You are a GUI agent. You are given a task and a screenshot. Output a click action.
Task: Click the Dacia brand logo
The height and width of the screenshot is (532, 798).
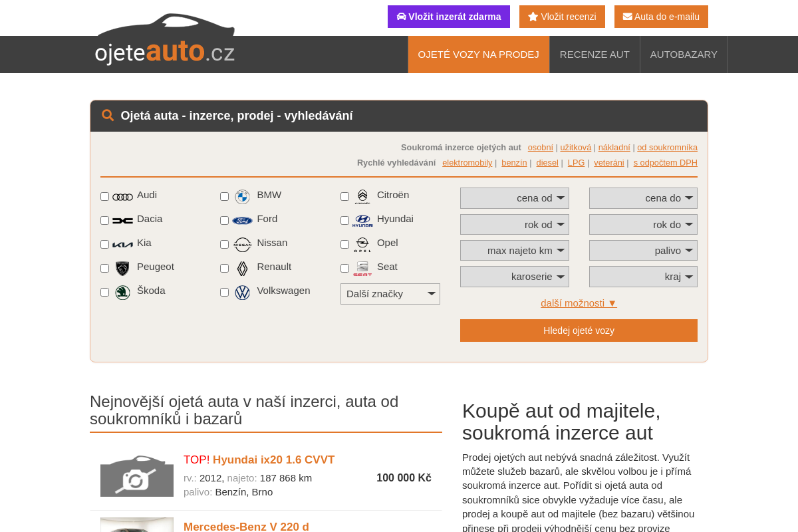tap(123, 220)
